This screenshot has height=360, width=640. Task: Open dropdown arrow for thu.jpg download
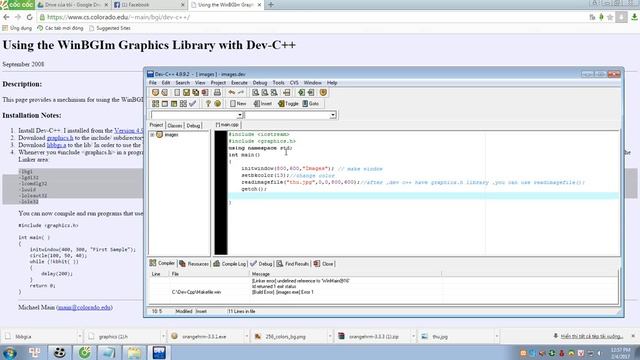pyautogui.click(x=496, y=336)
